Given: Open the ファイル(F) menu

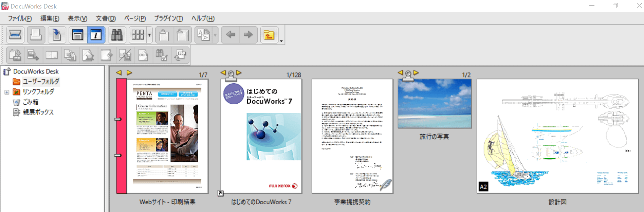Looking at the screenshot, I should point(20,18).
